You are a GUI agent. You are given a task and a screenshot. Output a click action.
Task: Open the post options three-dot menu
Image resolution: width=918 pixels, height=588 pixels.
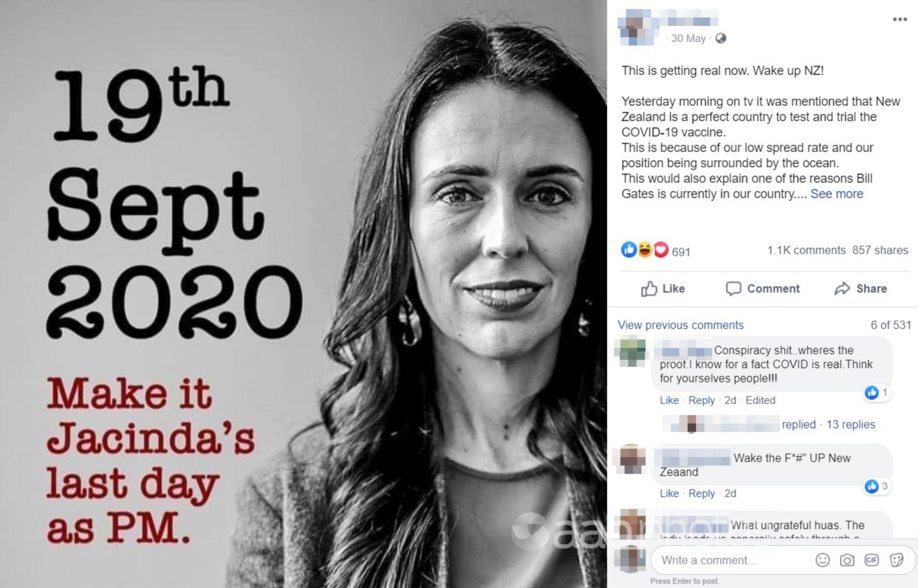point(900,19)
